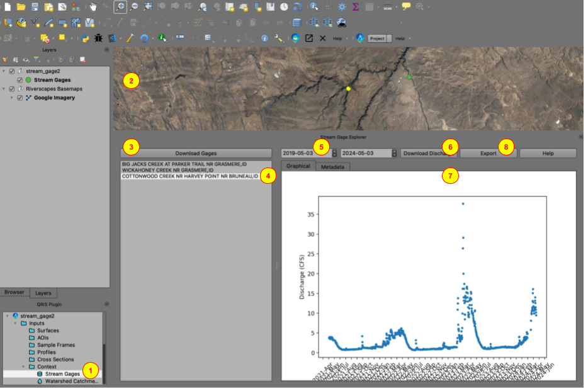
Task: Select the Measure ruler tool
Action: coord(388,7)
